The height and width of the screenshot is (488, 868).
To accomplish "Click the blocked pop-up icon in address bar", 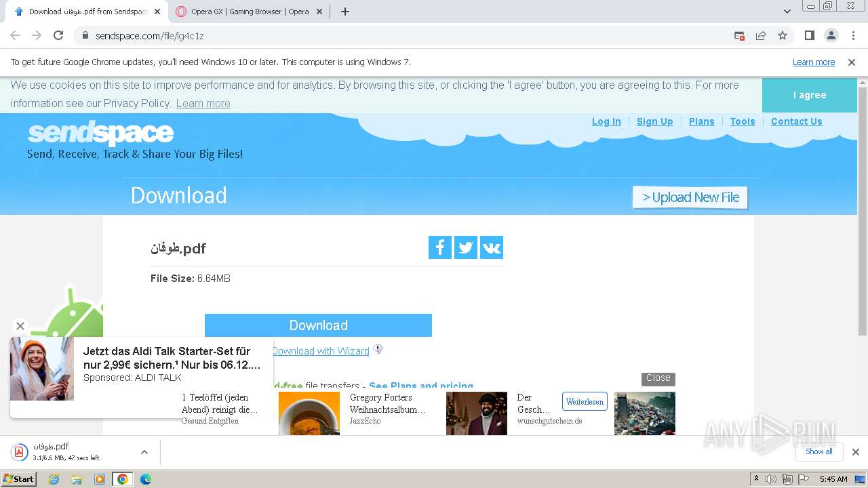I will (x=740, y=36).
